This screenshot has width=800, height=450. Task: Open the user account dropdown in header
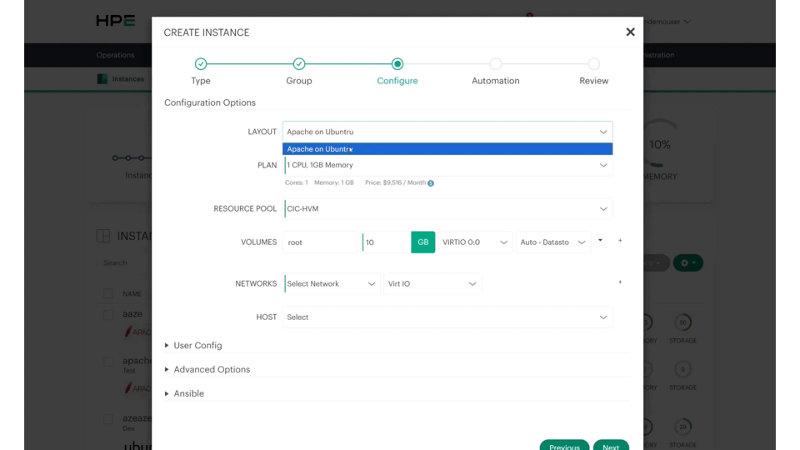[x=668, y=21]
